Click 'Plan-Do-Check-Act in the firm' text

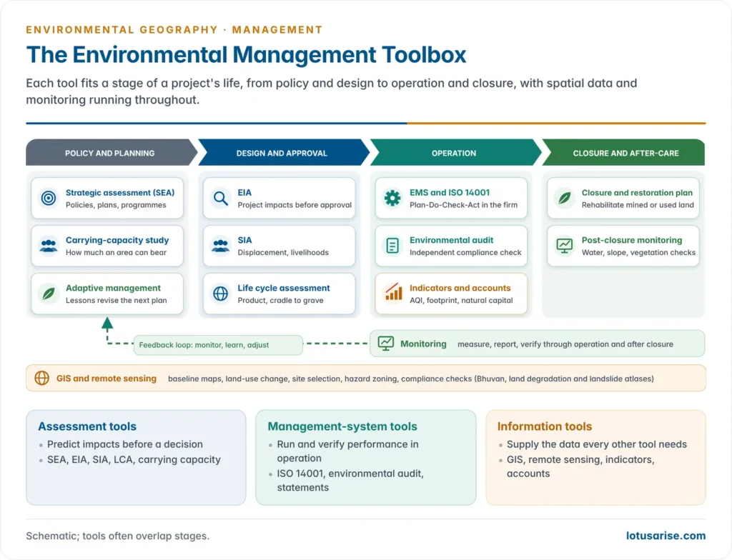(463, 205)
